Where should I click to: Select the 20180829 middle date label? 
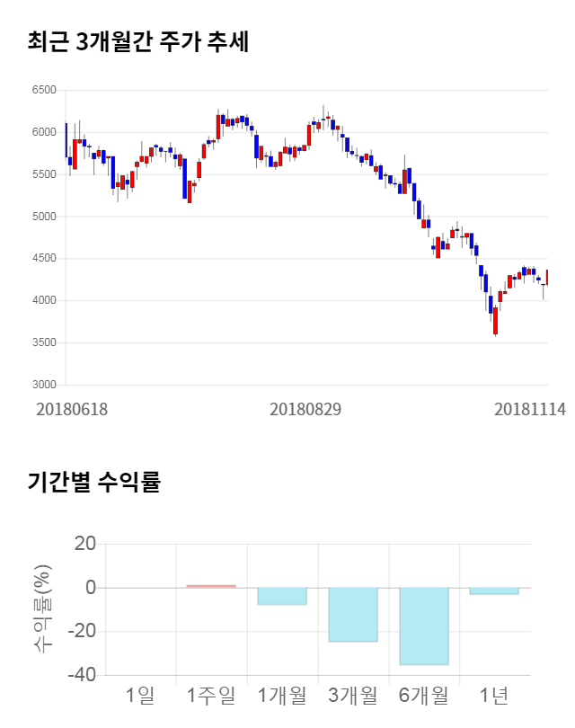pos(305,409)
